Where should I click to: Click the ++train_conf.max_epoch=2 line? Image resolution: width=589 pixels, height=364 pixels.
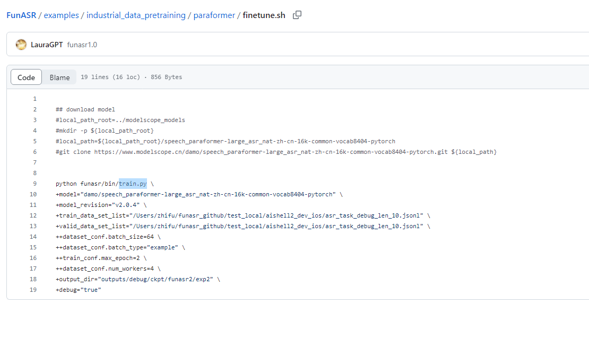[x=101, y=258]
